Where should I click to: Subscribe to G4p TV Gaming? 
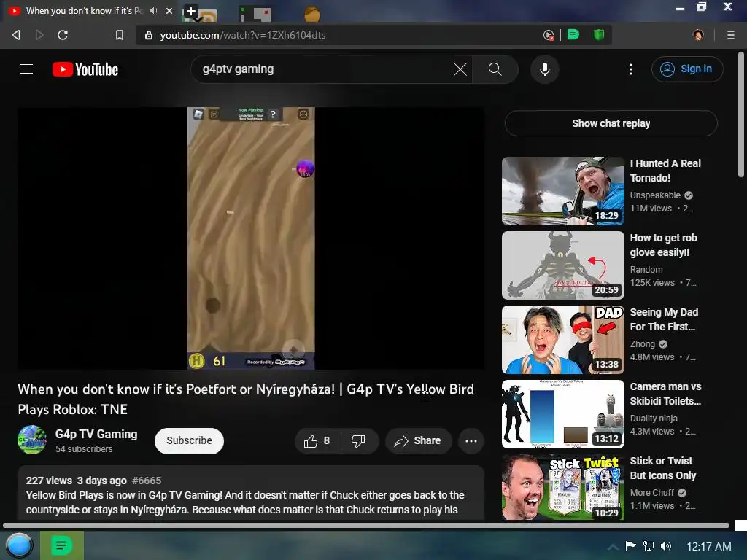pos(189,441)
